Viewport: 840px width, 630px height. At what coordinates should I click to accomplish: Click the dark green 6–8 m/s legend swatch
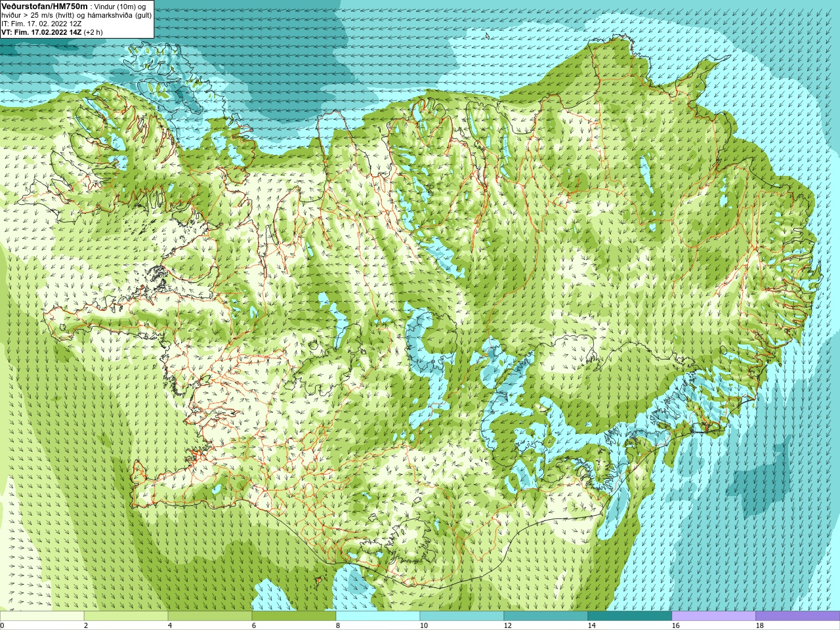pyautogui.click(x=294, y=616)
